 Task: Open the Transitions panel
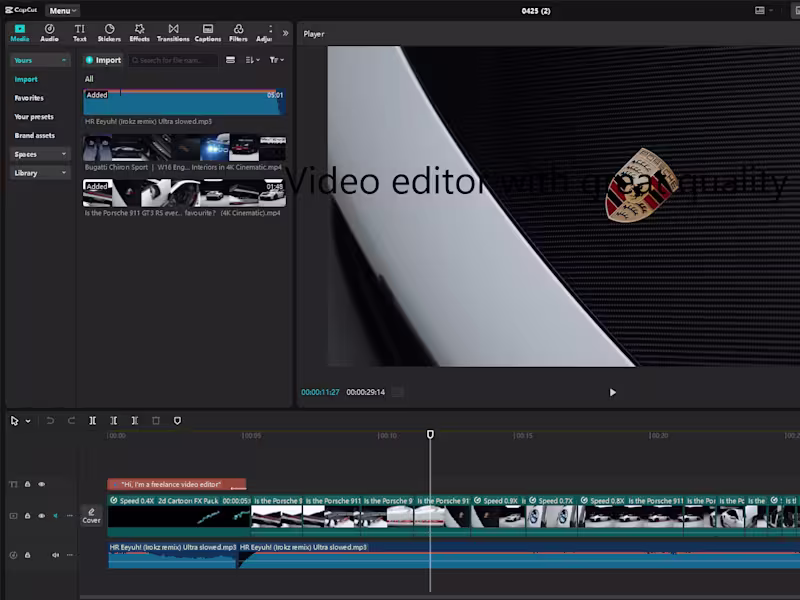pyautogui.click(x=173, y=33)
